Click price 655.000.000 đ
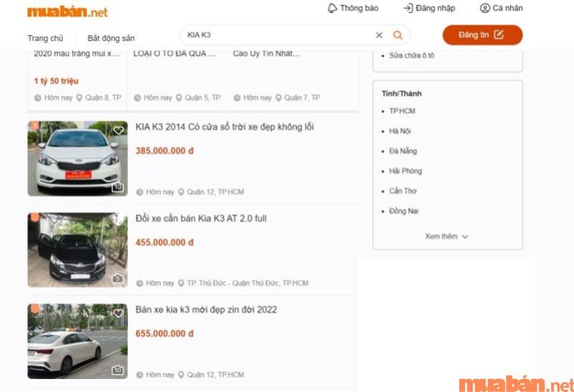Screen dimensions: 574x392 [164, 334]
